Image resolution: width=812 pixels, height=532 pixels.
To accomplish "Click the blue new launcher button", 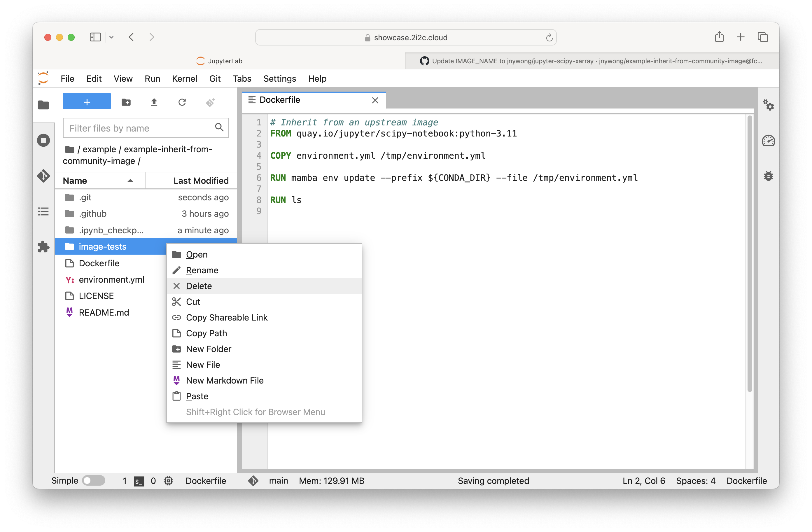I will (87, 101).
